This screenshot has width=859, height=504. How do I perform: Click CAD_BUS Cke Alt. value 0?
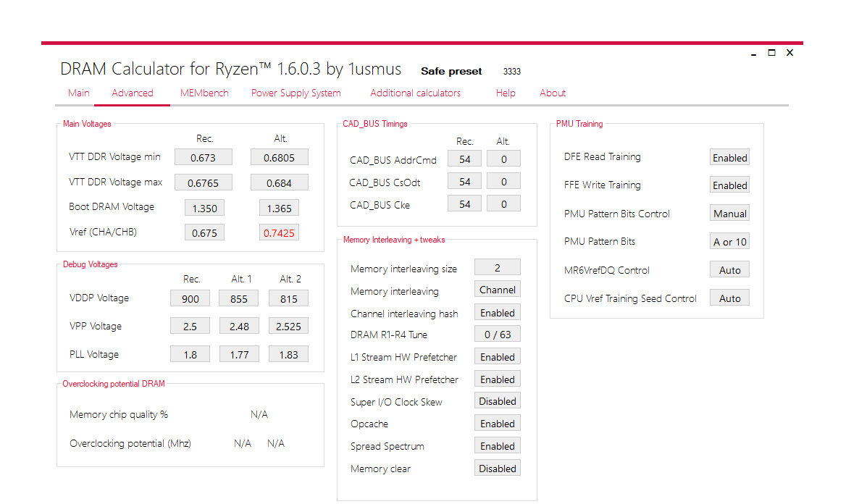pyautogui.click(x=503, y=203)
